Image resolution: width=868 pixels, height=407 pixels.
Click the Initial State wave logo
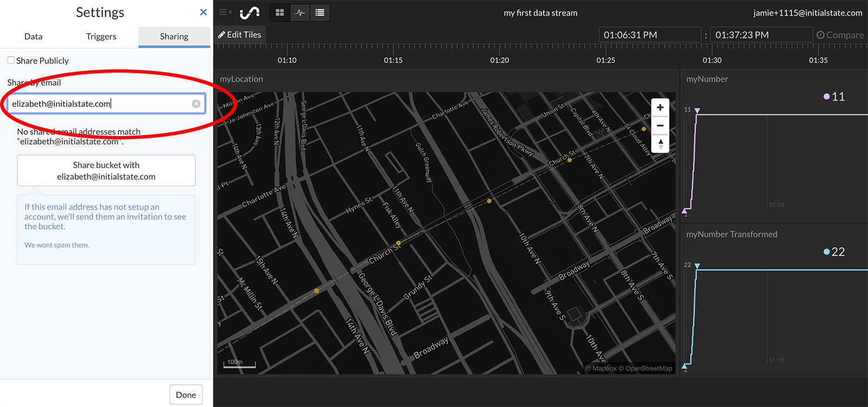click(x=250, y=12)
